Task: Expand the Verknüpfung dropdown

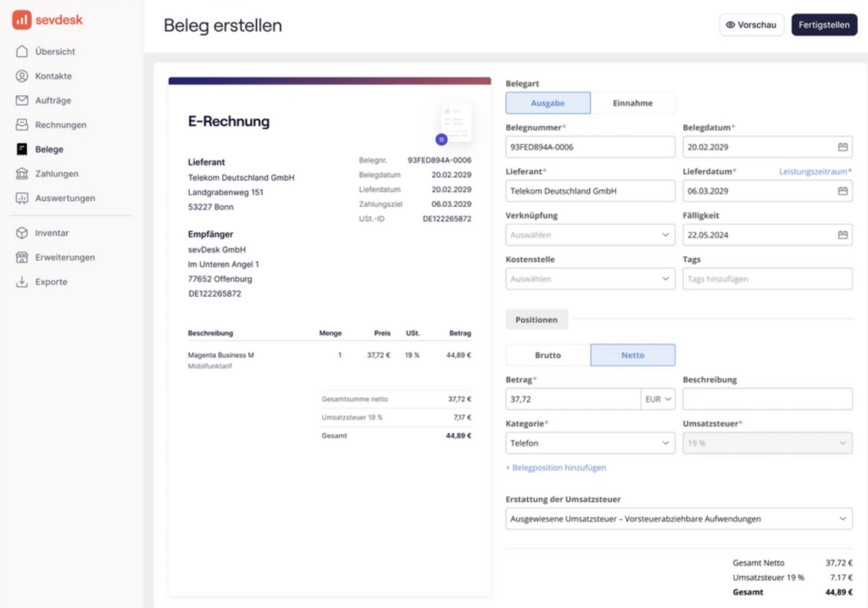Action: tap(590, 235)
